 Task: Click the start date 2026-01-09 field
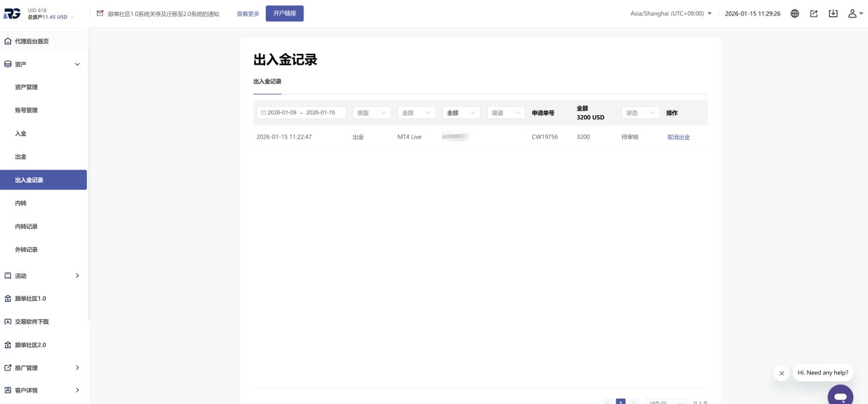point(282,113)
